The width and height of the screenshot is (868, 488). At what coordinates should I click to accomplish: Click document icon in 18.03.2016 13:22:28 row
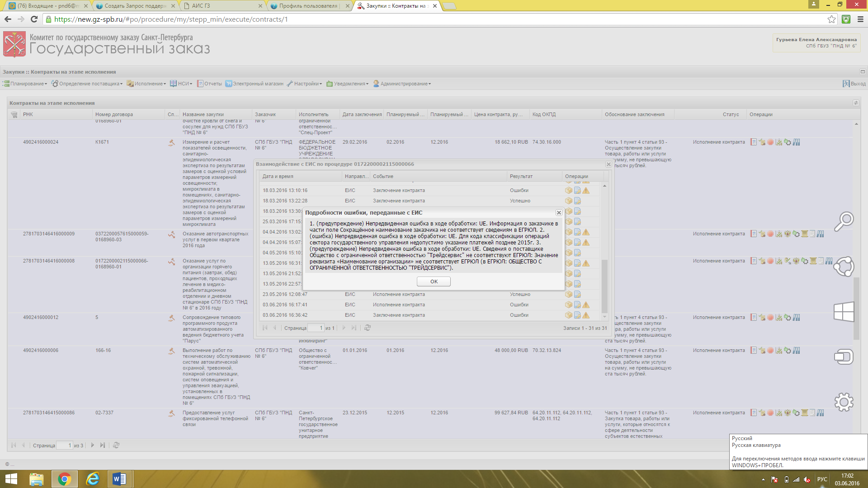click(x=577, y=201)
